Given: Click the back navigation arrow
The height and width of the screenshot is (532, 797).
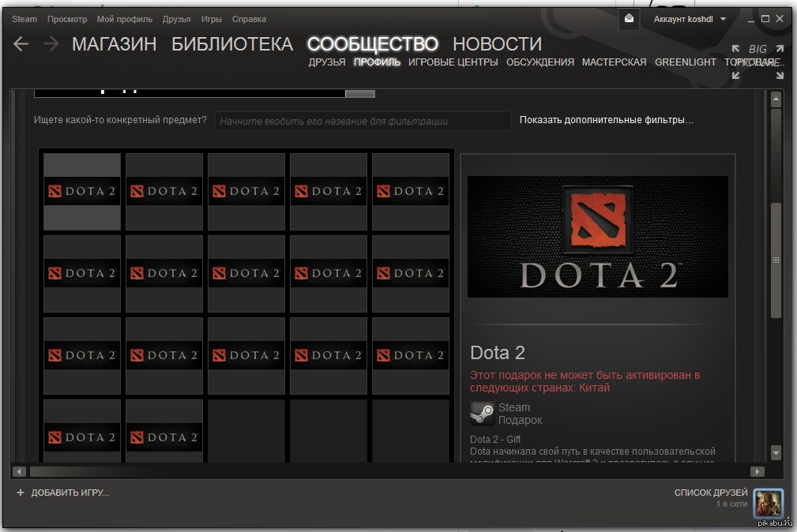Looking at the screenshot, I should [x=21, y=44].
